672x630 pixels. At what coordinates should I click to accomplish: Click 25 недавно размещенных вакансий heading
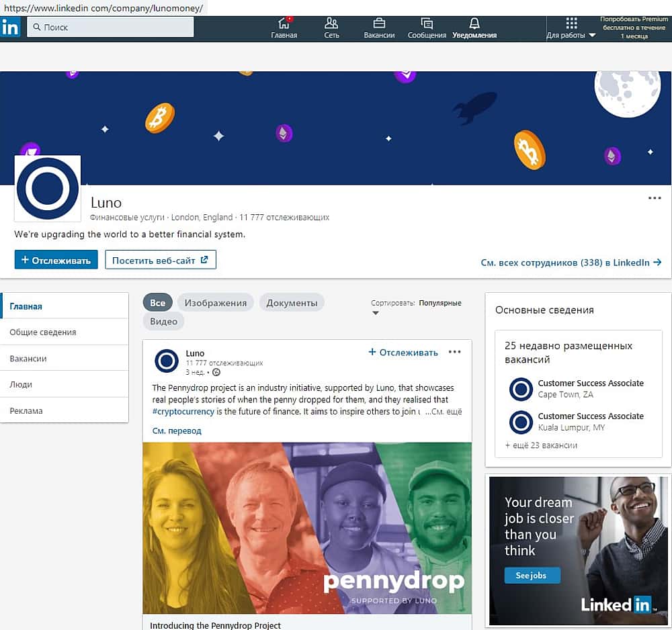click(x=569, y=352)
